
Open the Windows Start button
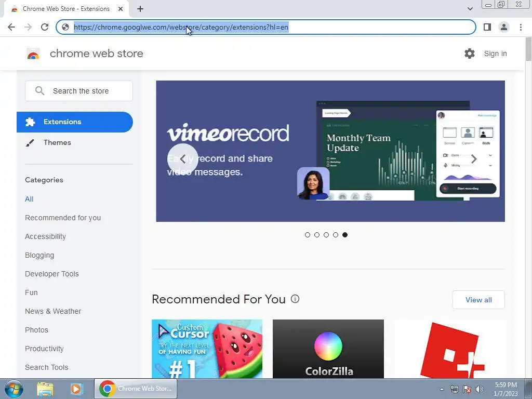[x=14, y=389]
